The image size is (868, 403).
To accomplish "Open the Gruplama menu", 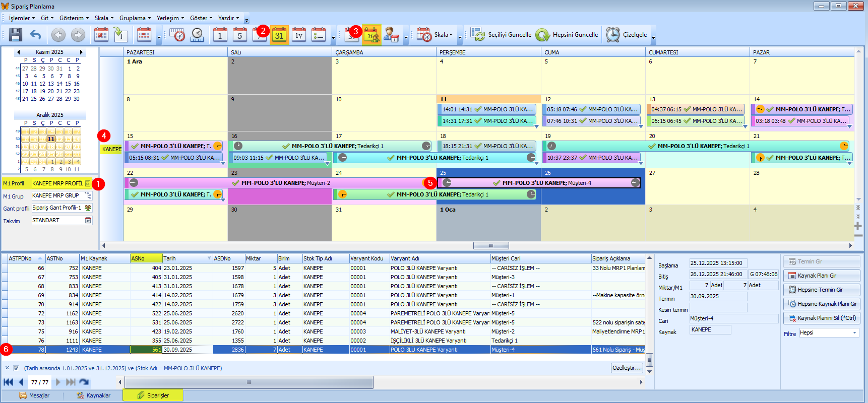I will tap(135, 18).
